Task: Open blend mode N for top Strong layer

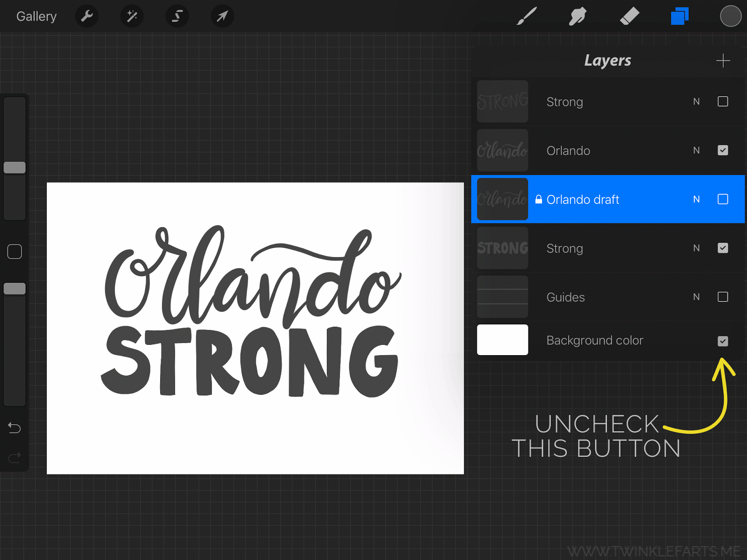Action: point(696,101)
